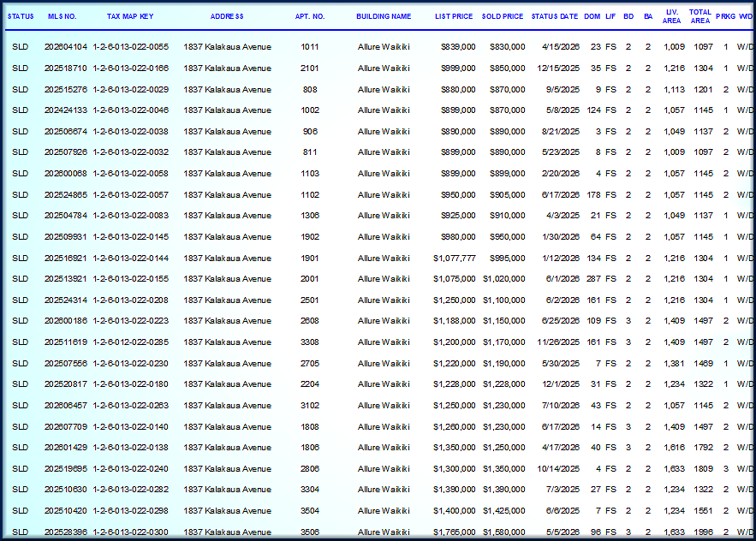Click the BUILDING NAME column header
This screenshot has height=541, width=756.
[x=384, y=16]
